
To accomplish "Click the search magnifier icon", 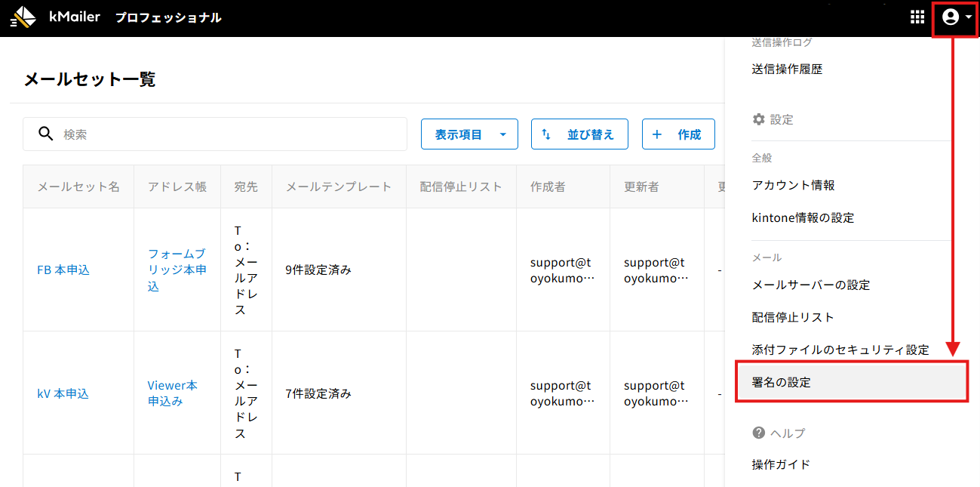I will 46,134.
